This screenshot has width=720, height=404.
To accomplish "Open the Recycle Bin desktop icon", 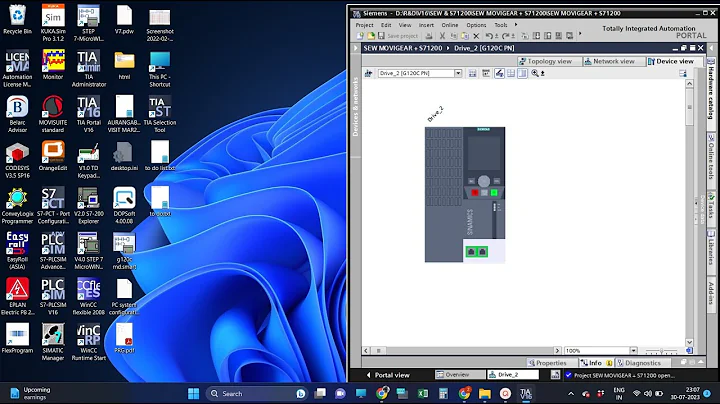I will click(17, 20).
